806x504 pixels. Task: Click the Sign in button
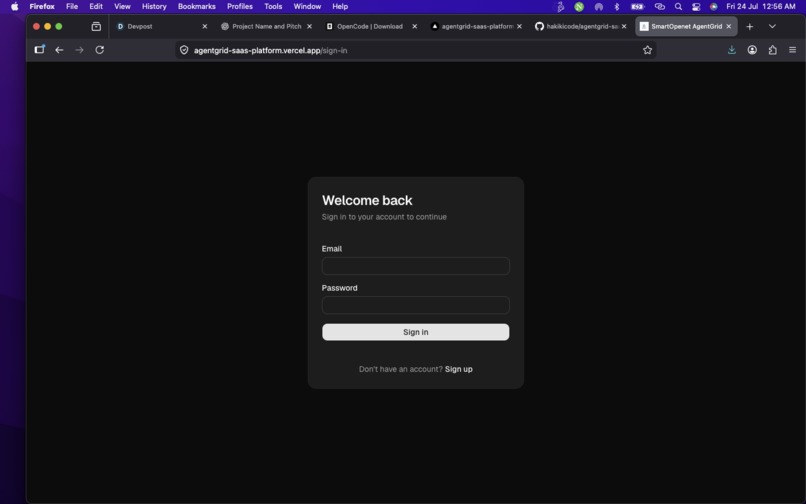coord(415,332)
